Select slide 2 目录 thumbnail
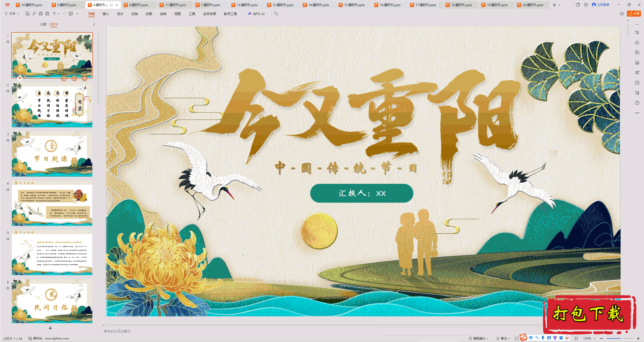 point(52,105)
